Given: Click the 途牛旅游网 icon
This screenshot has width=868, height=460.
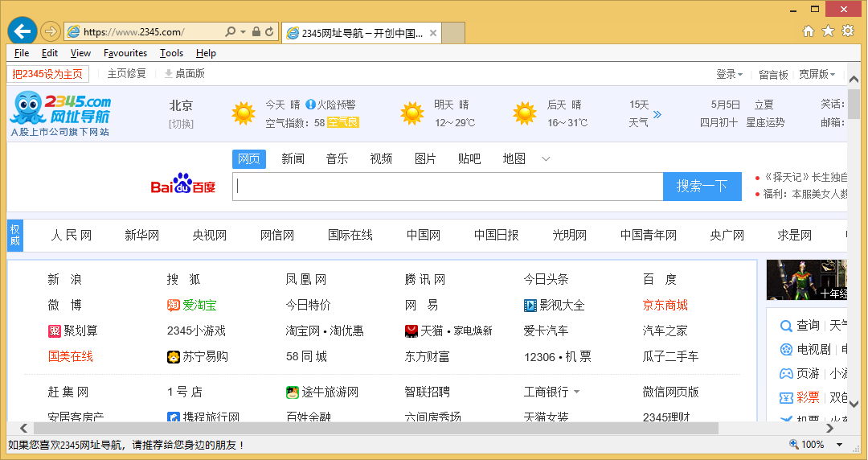Looking at the screenshot, I should point(293,392).
